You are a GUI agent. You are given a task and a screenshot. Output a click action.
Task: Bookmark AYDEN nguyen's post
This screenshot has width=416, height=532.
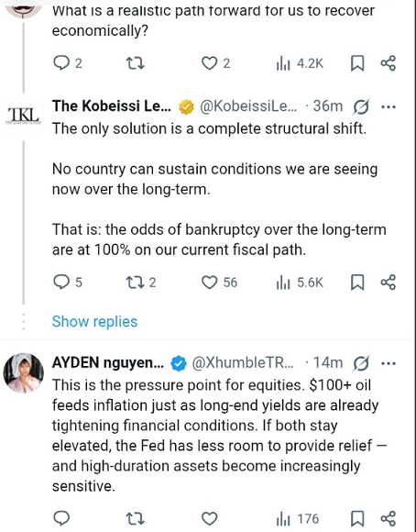pyautogui.click(x=357, y=519)
